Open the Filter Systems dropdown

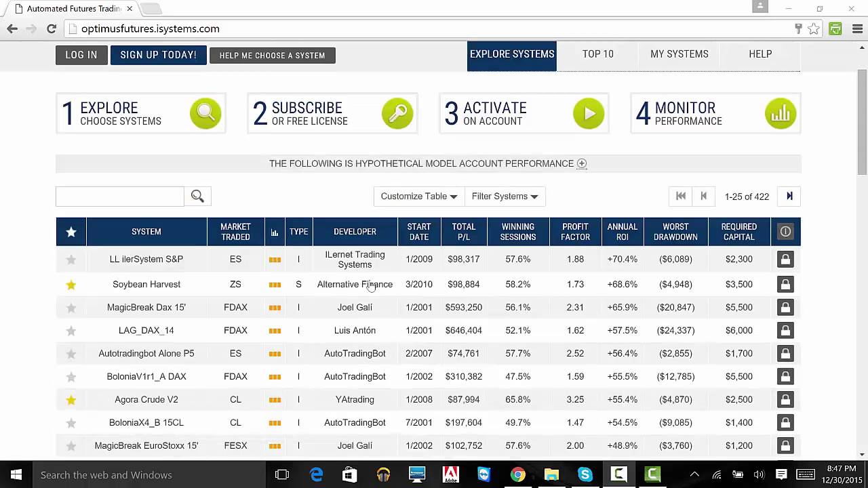point(505,196)
